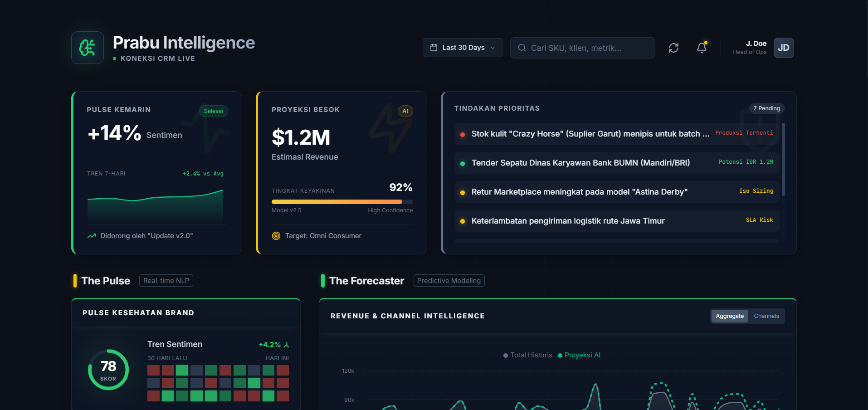The height and width of the screenshot is (410, 868).
Task: Click the "TINDAKAN PRIORITAS" heading
Action: click(x=497, y=108)
